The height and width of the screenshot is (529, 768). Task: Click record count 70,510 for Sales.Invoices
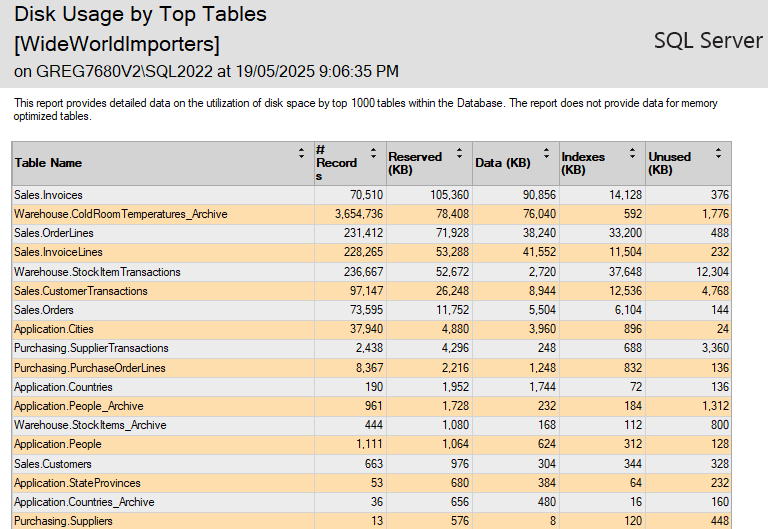(x=366, y=195)
